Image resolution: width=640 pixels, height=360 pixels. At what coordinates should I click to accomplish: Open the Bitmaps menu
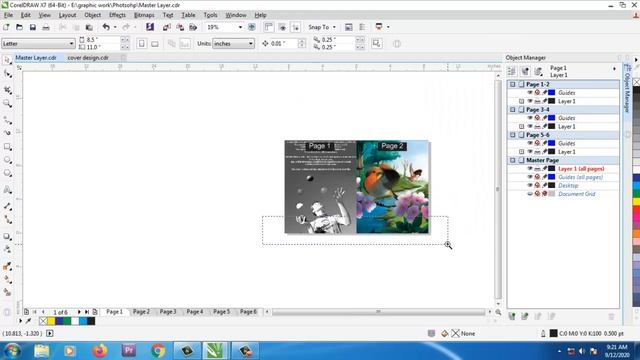point(144,15)
